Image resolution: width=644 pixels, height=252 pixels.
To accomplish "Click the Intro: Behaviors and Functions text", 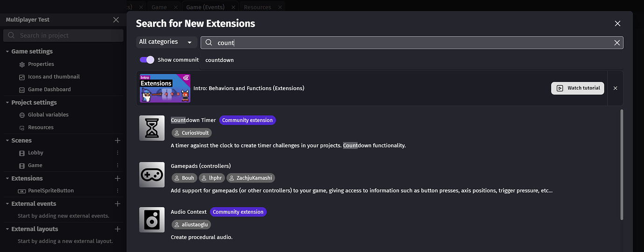I will [x=249, y=88].
